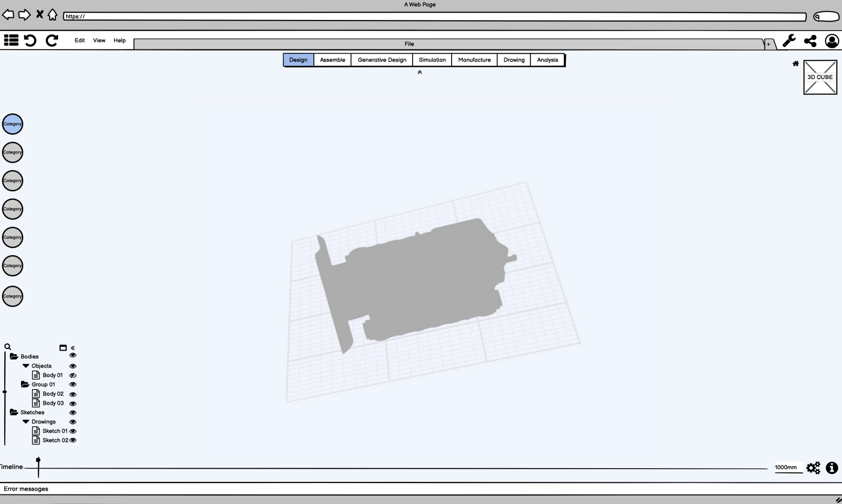Toggle visibility of Sketches folder
Image resolution: width=842 pixels, height=504 pixels.
coord(73,413)
